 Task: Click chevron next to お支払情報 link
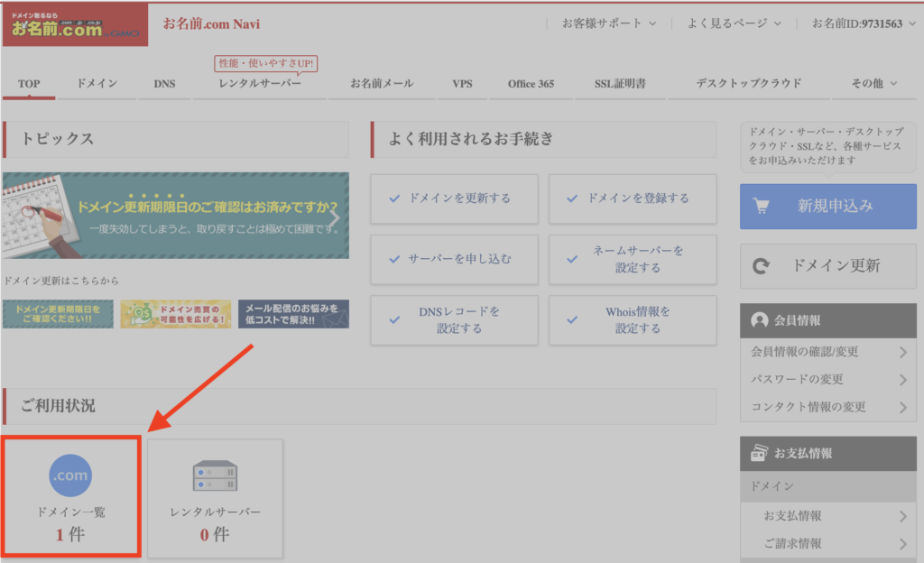pos(902,516)
